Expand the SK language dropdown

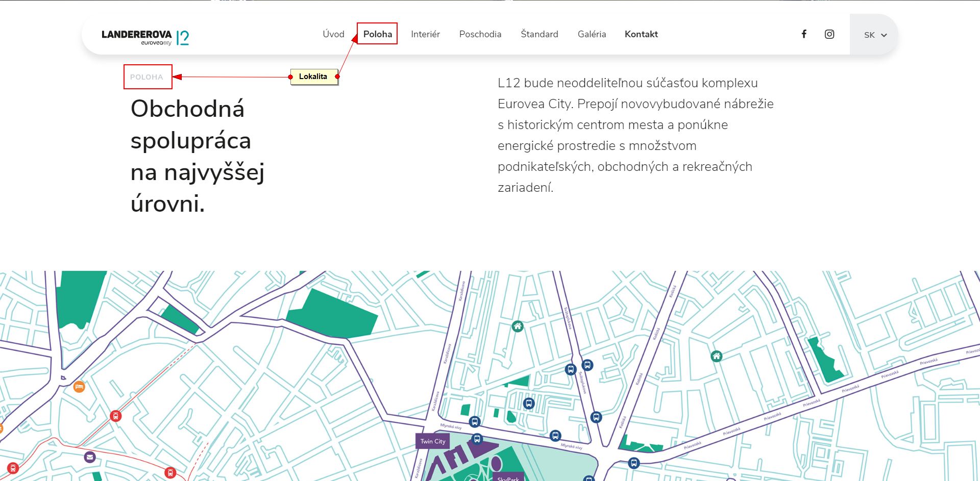click(875, 35)
